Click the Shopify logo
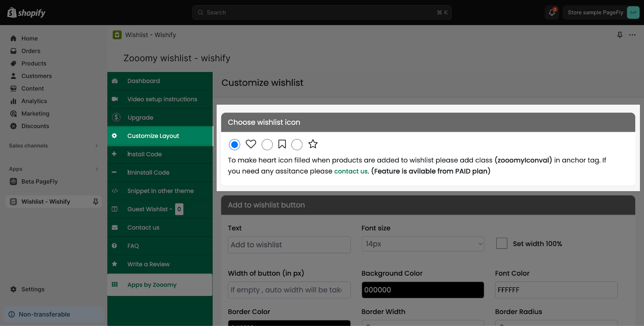 click(26, 12)
